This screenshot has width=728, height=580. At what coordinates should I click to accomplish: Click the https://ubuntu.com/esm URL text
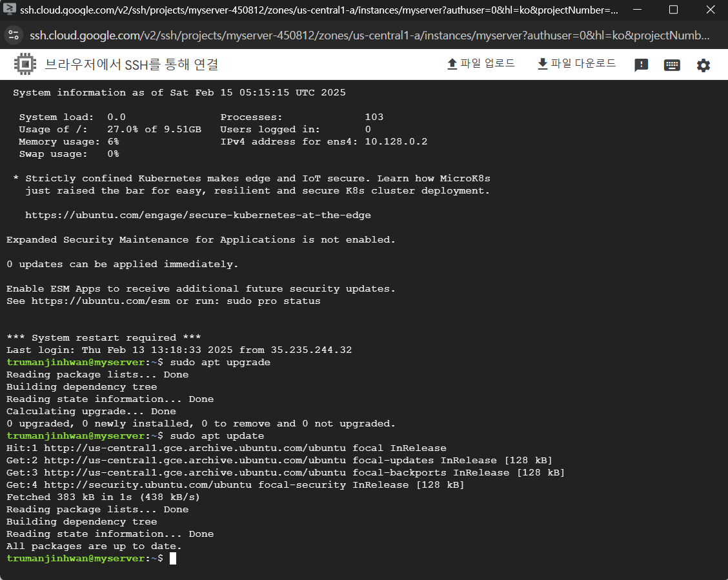pyautogui.click(x=101, y=301)
